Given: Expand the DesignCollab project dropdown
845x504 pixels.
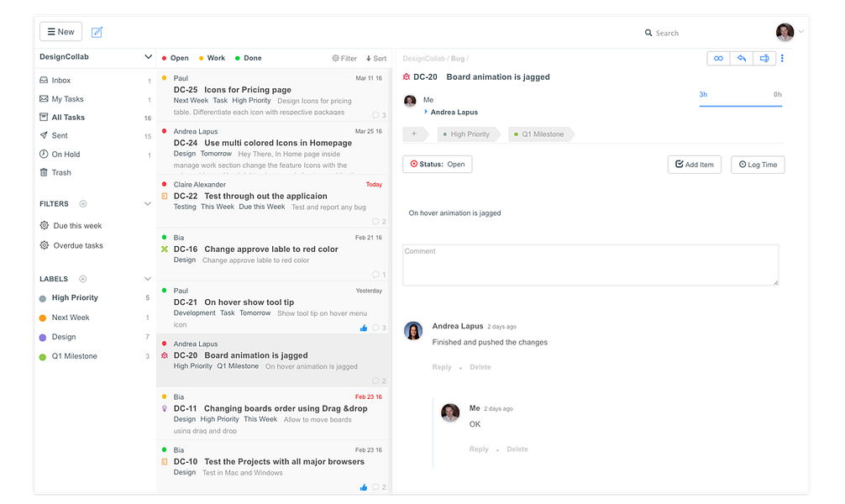Looking at the screenshot, I should tap(148, 56).
